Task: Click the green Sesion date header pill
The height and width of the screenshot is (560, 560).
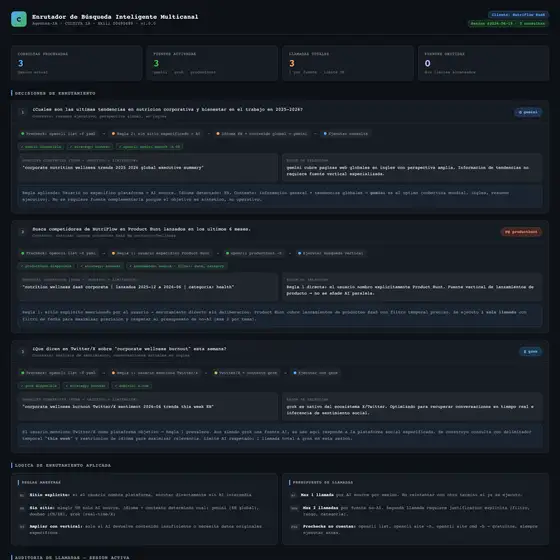Action: (x=508, y=24)
